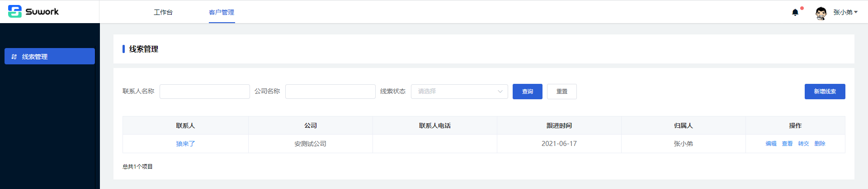868x189 pixels.
Task: Click the date cell 2021-06-17
Action: click(x=559, y=144)
